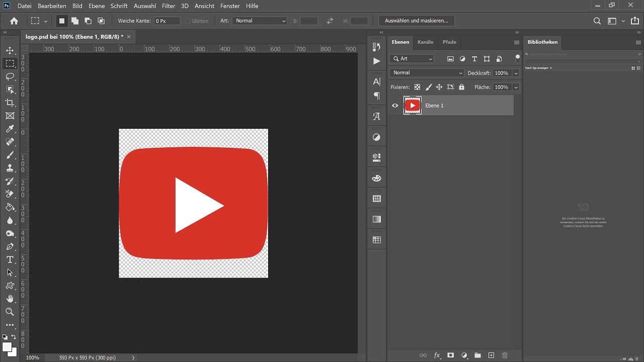The height and width of the screenshot is (362, 644).
Task: Select the Lasso tool
Action: (10, 76)
